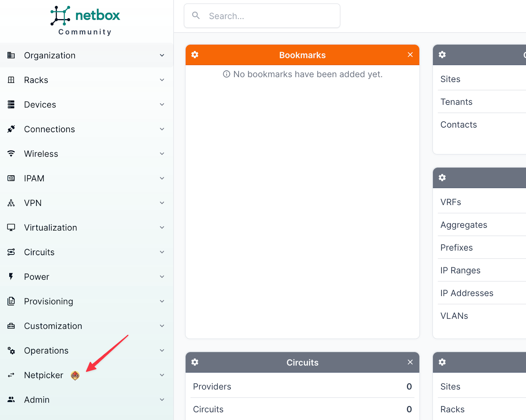
Task: Click the Devices server icon
Action: click(x=11, y=105)
